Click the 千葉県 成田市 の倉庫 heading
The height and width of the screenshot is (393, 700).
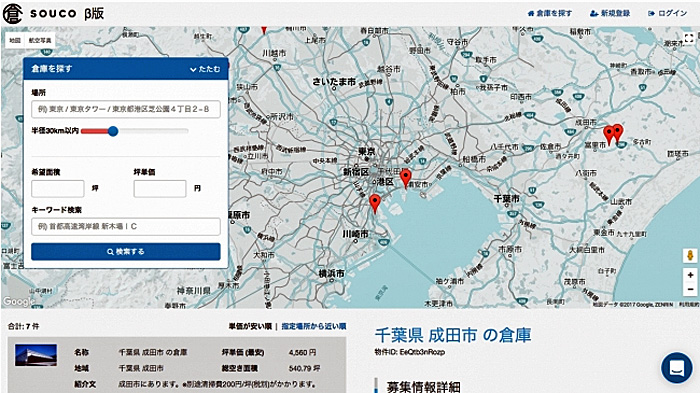coord(453,335)
